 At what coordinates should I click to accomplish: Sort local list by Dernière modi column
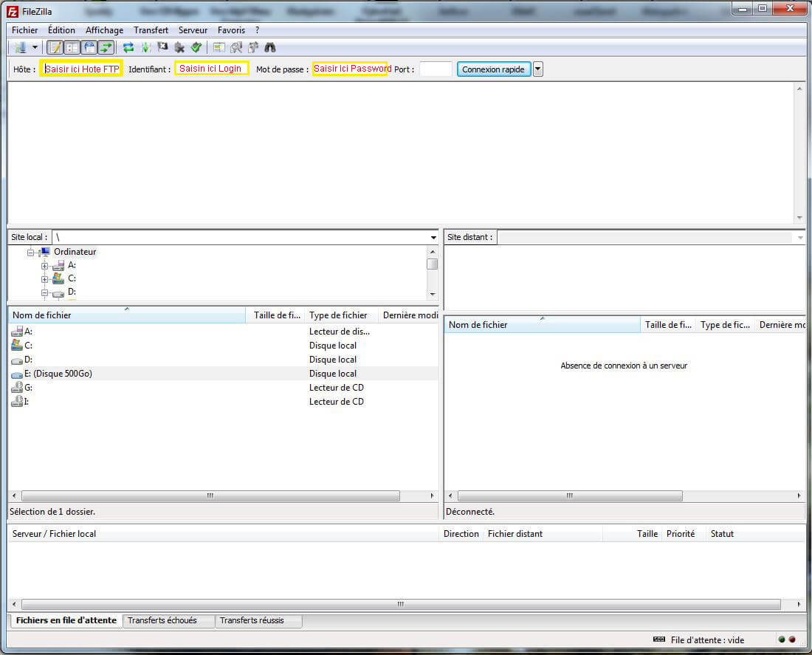pyautogui.click(x=409, y=315)
